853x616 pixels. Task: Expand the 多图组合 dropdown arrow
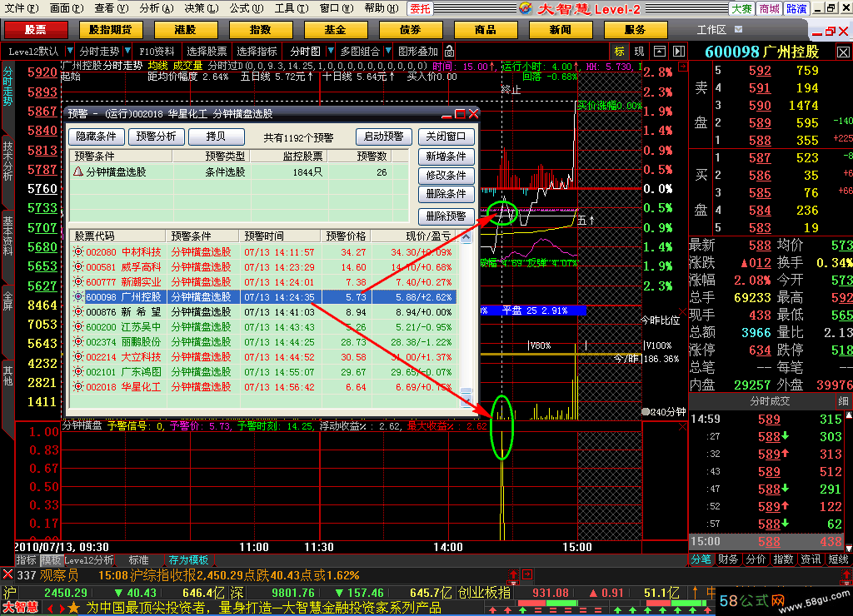pos(388,51)
